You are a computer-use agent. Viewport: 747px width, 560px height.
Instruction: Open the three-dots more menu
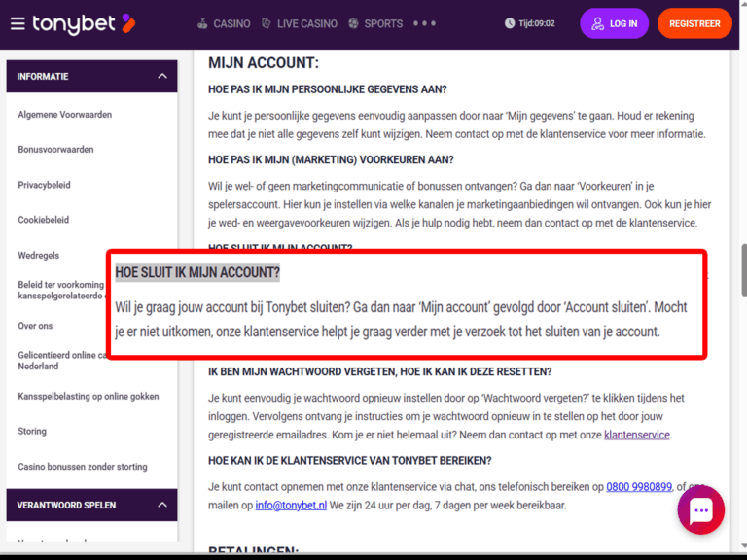click(424, 23)
